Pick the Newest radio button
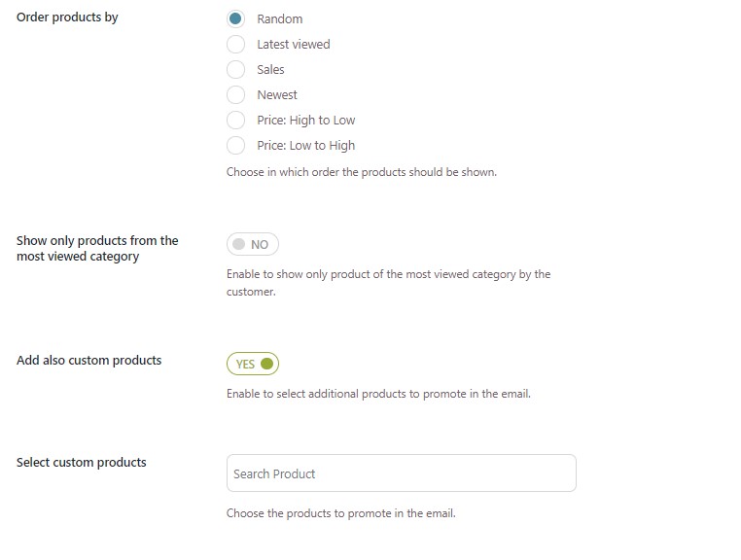The width and height of the screenshot is (741, 560). click(x=235, y=94)
